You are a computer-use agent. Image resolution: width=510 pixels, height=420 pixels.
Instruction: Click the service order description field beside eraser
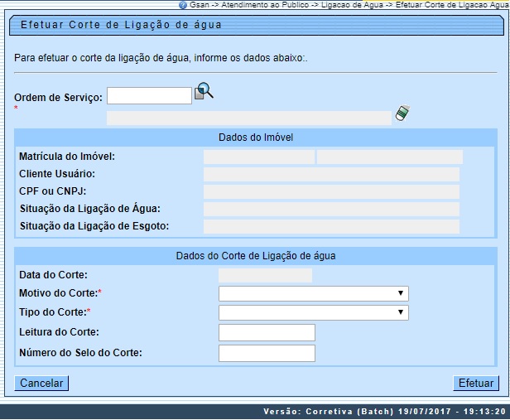point(248,118)
